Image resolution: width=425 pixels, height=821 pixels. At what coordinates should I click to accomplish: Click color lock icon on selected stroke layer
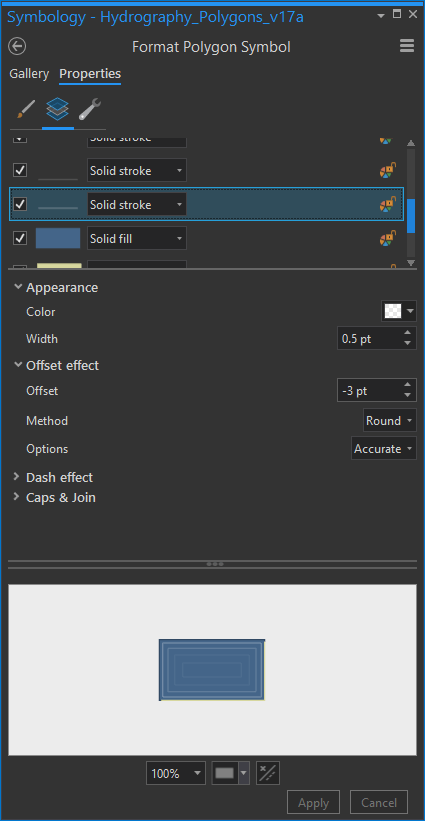coord(388,205)
